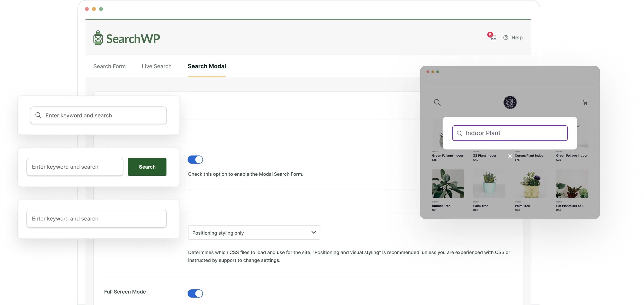
Task: Close the search modal with the X icon
Action: click(x=510, y=156)
